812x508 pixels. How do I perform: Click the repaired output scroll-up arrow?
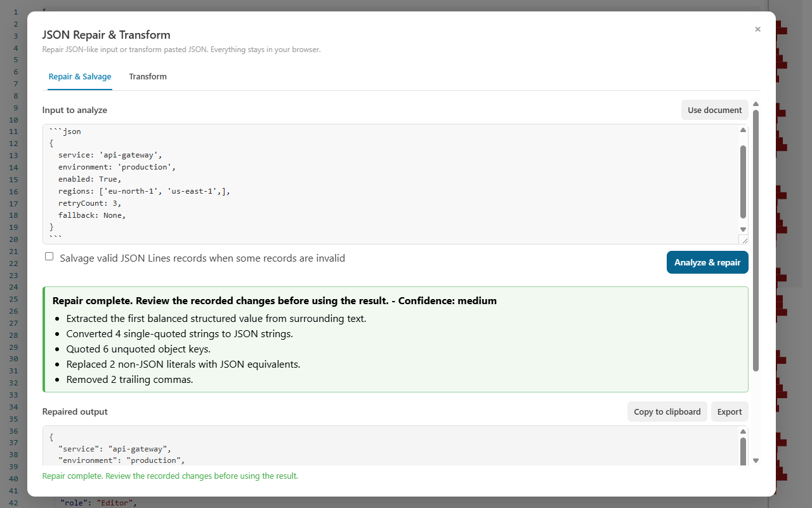click(743, 432)
